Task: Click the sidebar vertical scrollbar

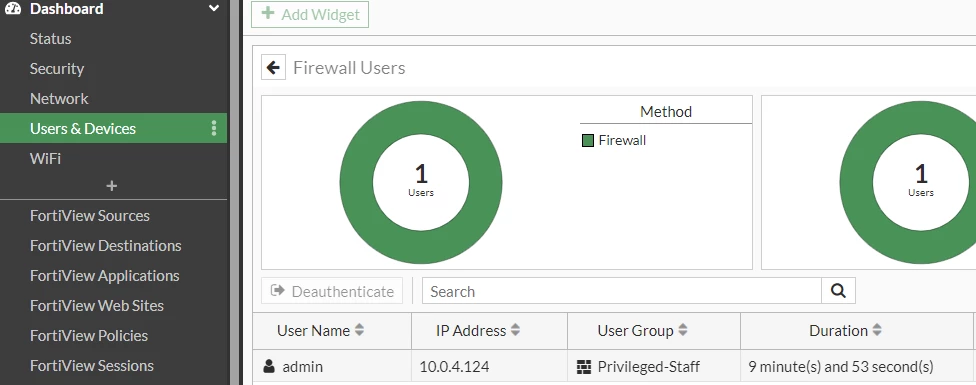Action: click(235, 192)
